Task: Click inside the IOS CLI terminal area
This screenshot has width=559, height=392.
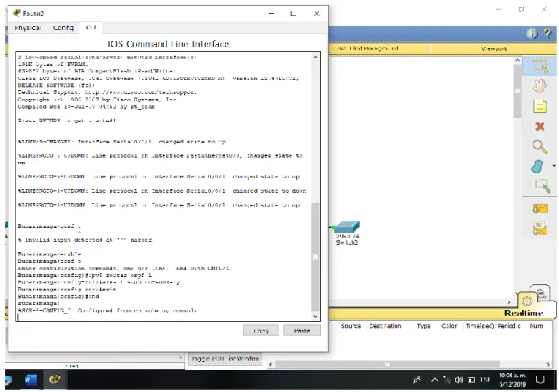Action: click(x=164, y=185)
